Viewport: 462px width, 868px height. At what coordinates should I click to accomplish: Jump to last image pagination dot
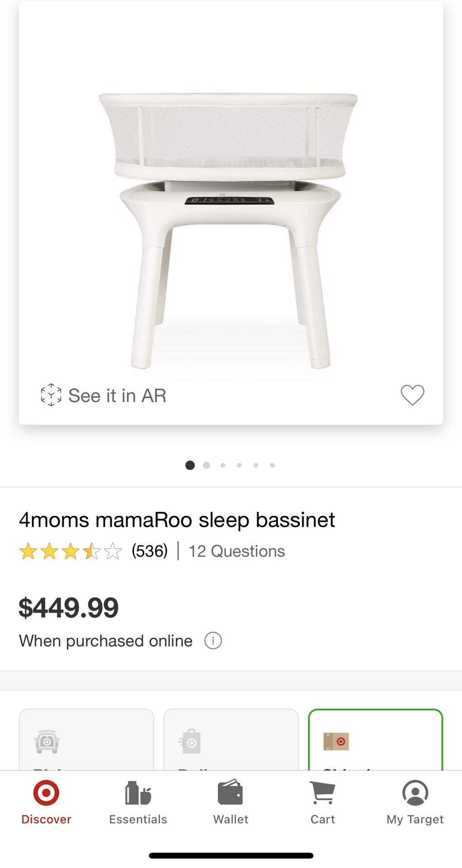pyautogui.click(x=272, y=465)
